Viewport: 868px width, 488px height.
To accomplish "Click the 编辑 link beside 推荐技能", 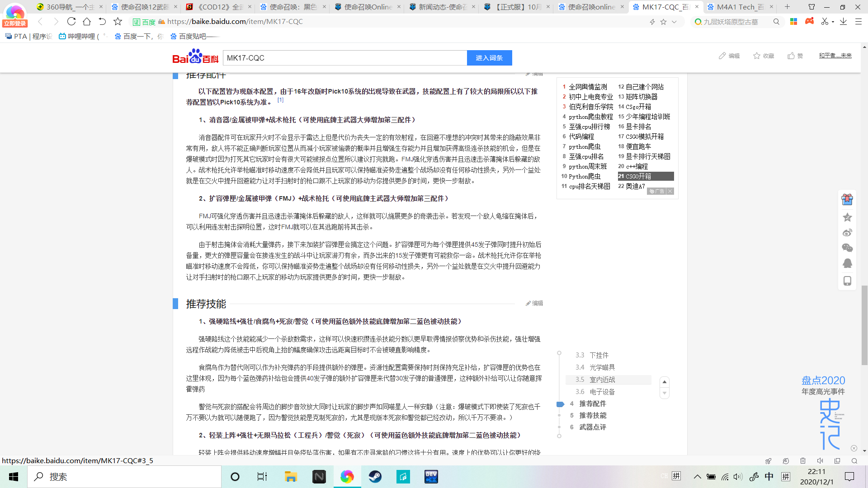I will 534,303.
